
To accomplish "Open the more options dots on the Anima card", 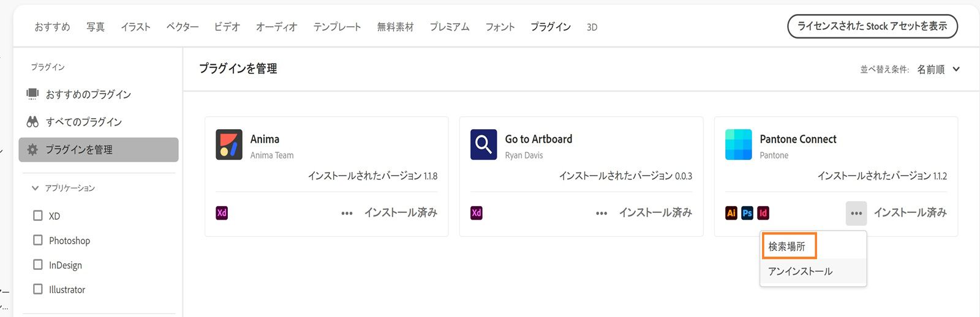I will [x=347, y=213].
